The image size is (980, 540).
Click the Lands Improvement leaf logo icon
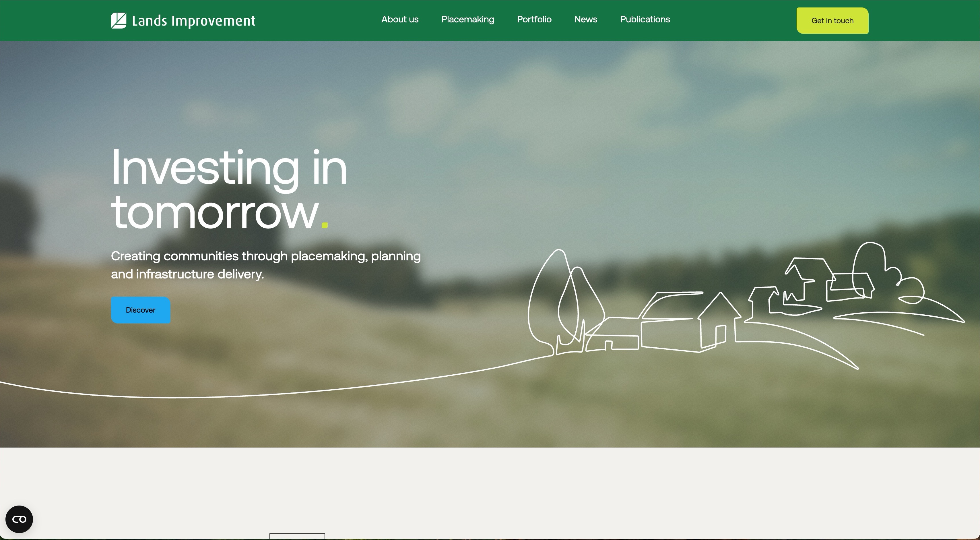118,21
